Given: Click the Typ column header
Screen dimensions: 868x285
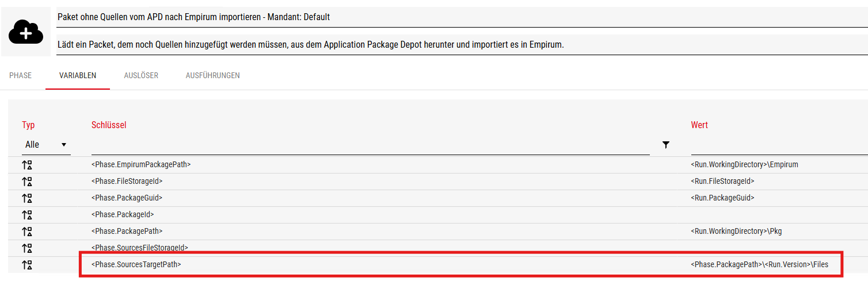Looking at the screenshot, I should (x=29, y=125).
